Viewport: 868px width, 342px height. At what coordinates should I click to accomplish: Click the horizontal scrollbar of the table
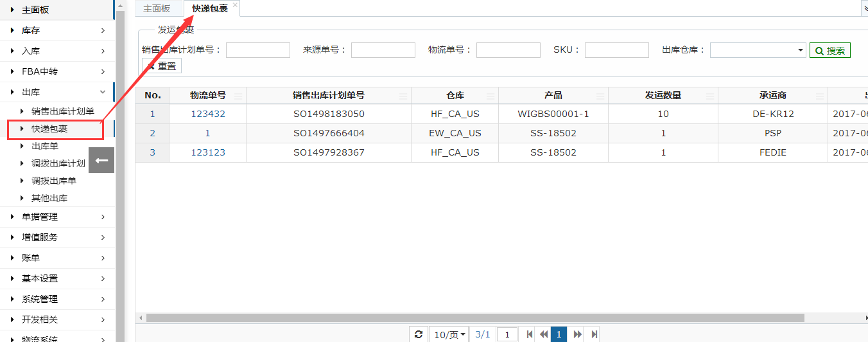tap(475, 318)
